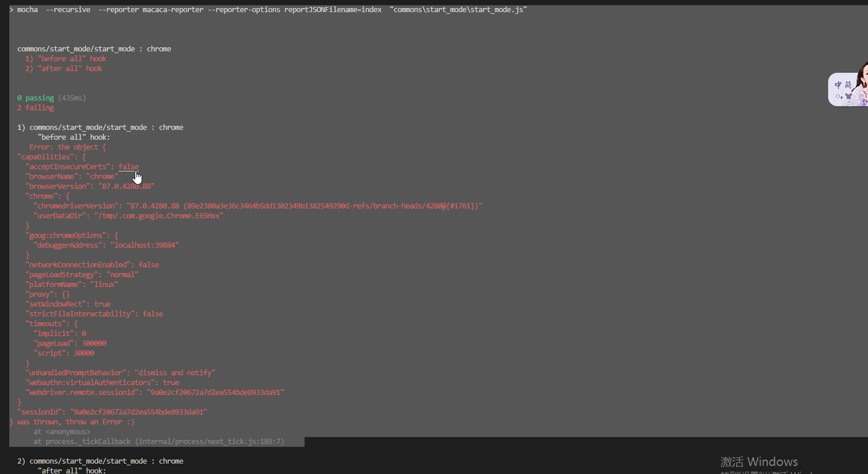Click the red 2 failing summary text
Image resolution: width=868 pixels, height=474 pixels.
pos(35,107)
